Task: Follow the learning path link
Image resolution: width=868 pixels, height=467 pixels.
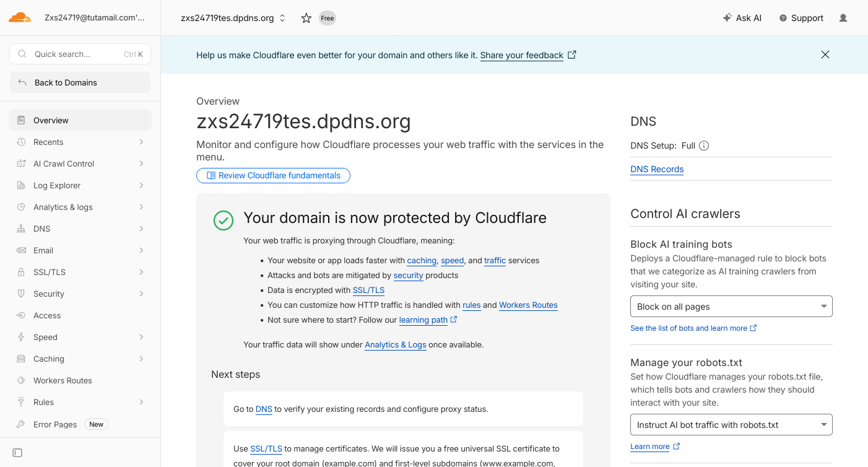Action: (x=423, y=320)
